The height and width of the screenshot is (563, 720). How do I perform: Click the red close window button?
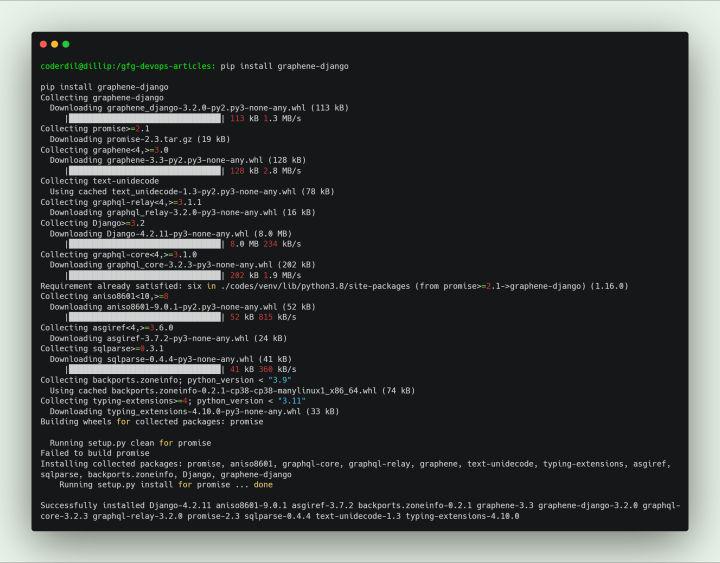pyautogui.click(x=43, y=44)
